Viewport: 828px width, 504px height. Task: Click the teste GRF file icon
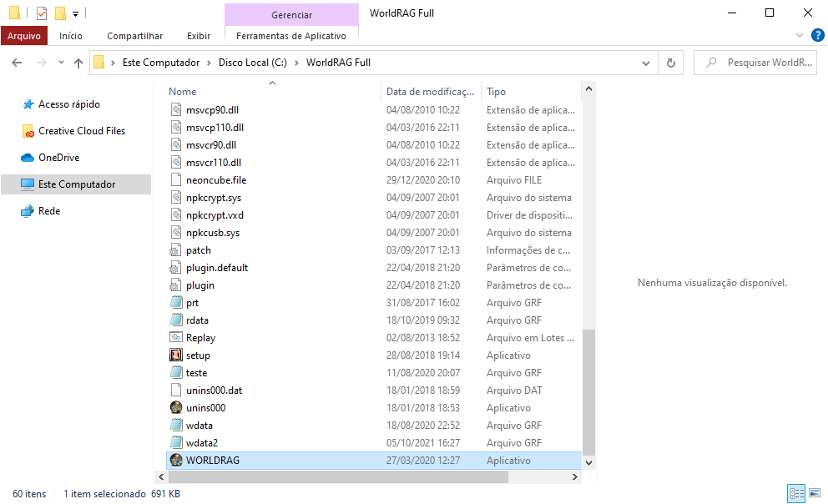(x=176, y=373)
